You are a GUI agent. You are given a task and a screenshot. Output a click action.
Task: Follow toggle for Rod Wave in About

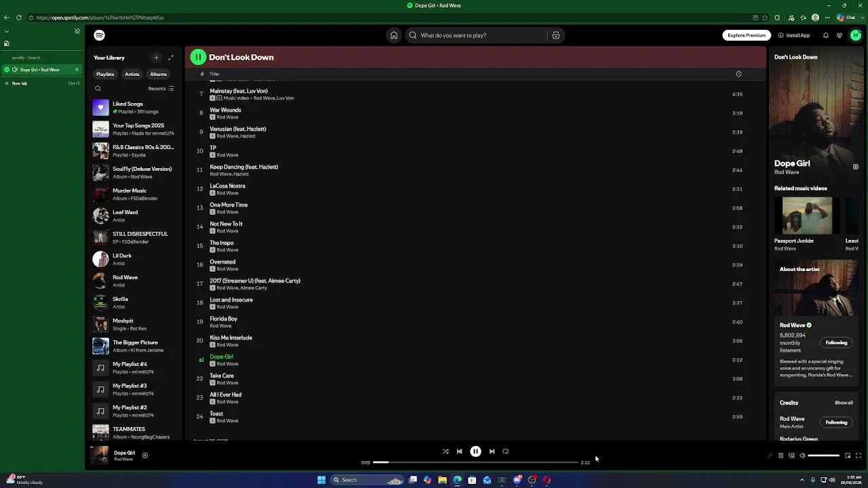coord(836,343)
